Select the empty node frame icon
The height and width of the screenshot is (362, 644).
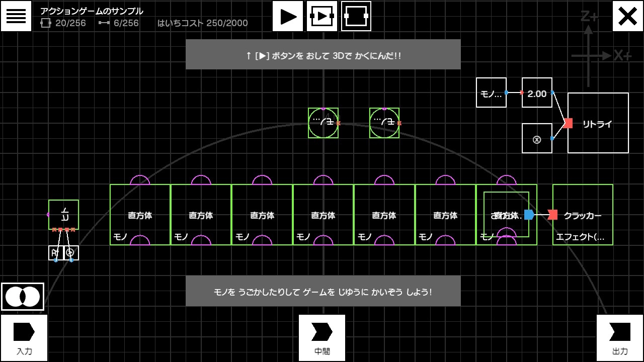pos(356,16)
